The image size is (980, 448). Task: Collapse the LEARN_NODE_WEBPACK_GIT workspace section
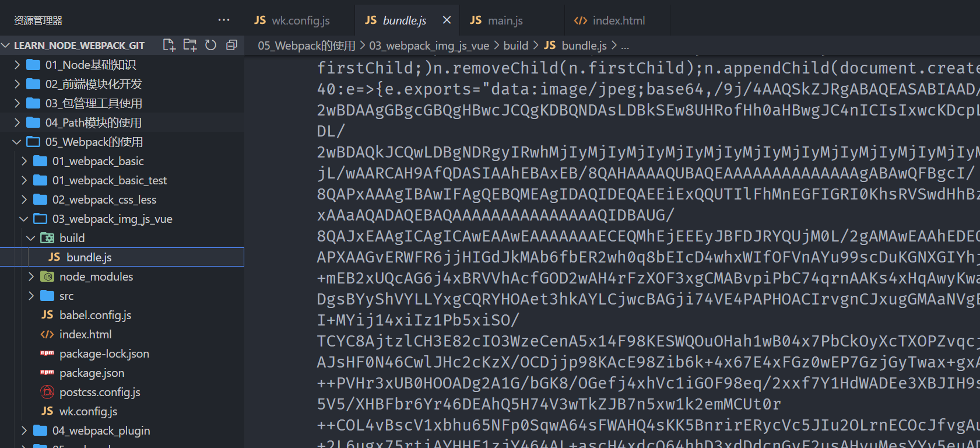point(6,45)
